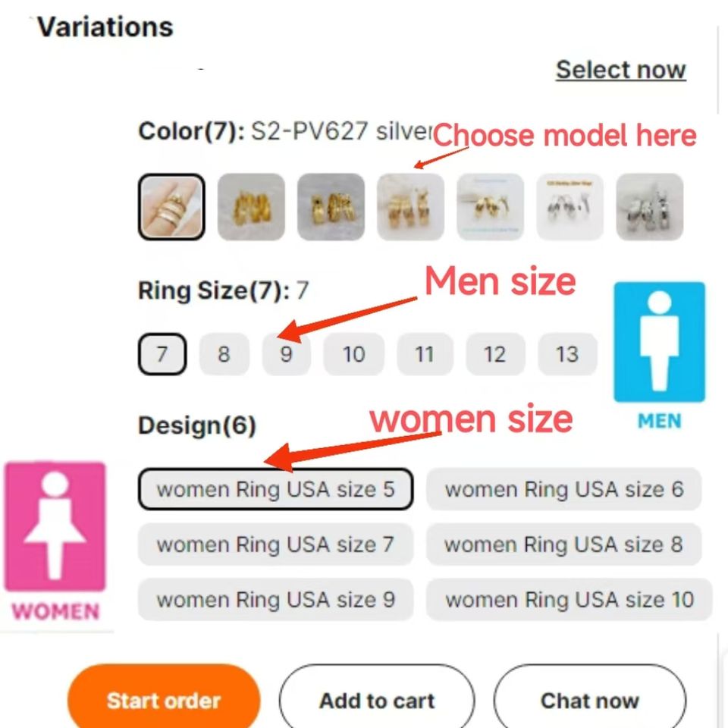Select the first ring-on-finger color thumbnail
Screen dimensions: 728x728
point(171,207)
